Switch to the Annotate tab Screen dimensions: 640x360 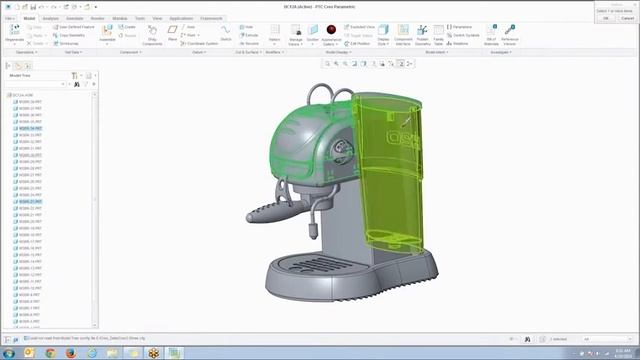click(x=75, y=18)
